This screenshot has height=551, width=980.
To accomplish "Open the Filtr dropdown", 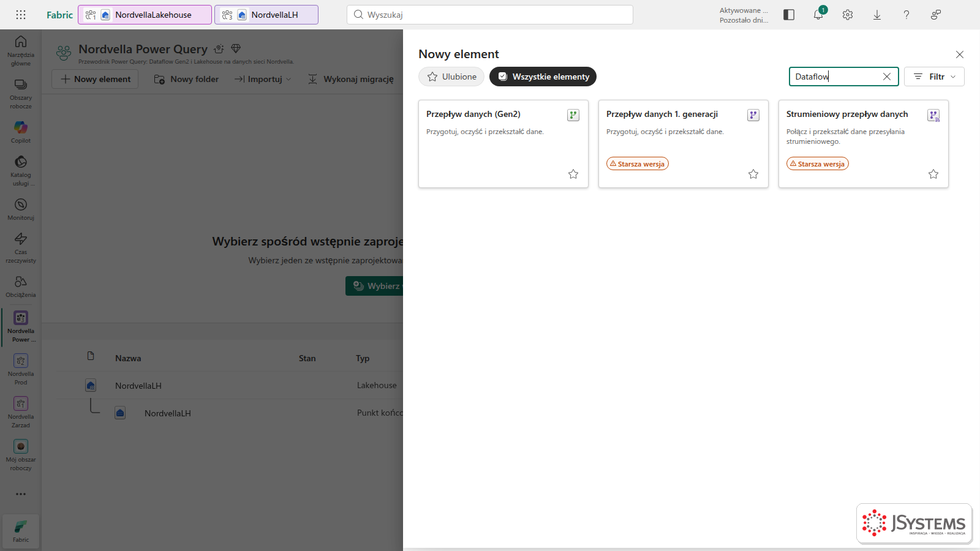I will pos(934,77).
